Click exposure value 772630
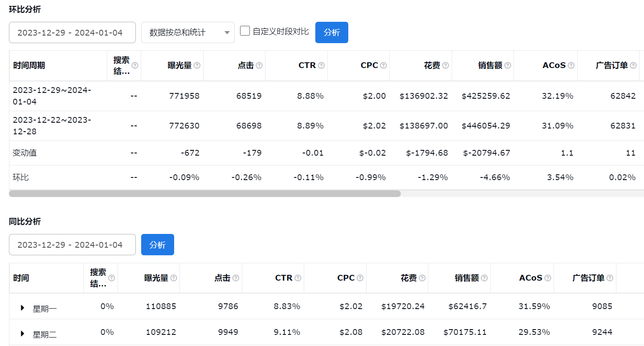644x346 pixels. (x=184, y=126)
